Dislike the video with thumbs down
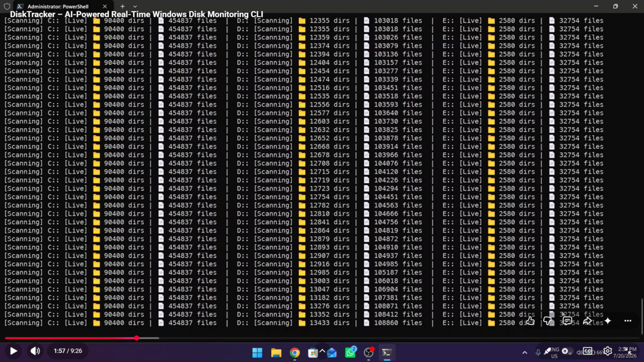The width and height of the screenshot is (644, 362). pos(547,321)
